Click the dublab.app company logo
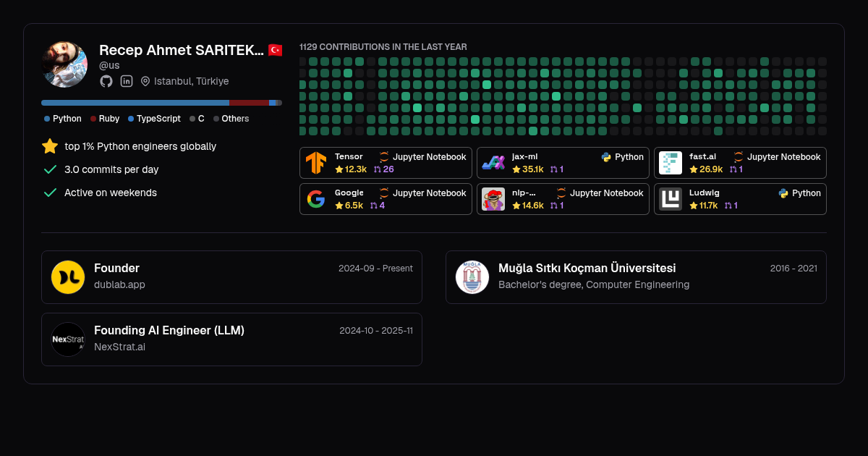The image size is (868, 456). (68, 277)
